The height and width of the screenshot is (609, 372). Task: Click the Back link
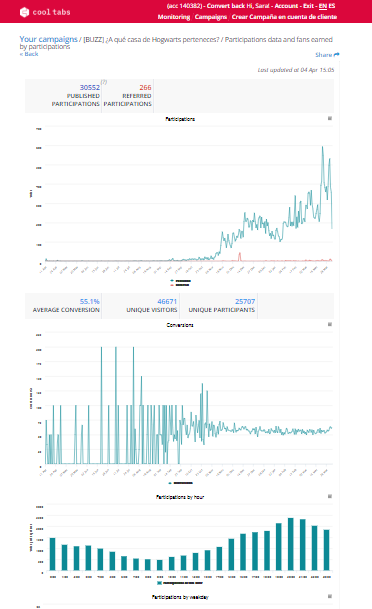pos(29,54)
